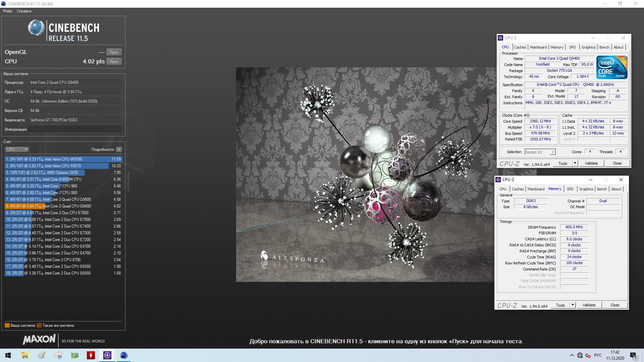The height and width of the screenshot is (362, 644).
Task: Open the Справка menu
Action: 24,11
